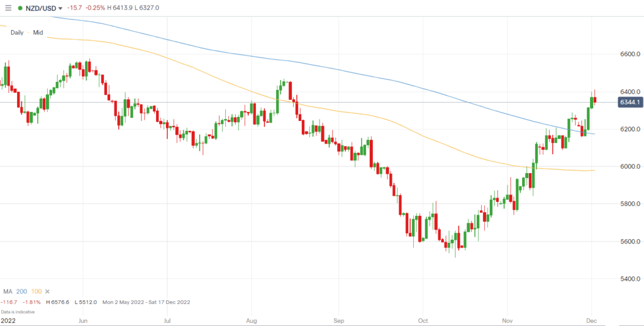The height and width of the screenshot is (326, 644).
Task: Click the Jun label on time axis
Action: tap(83, 320)
